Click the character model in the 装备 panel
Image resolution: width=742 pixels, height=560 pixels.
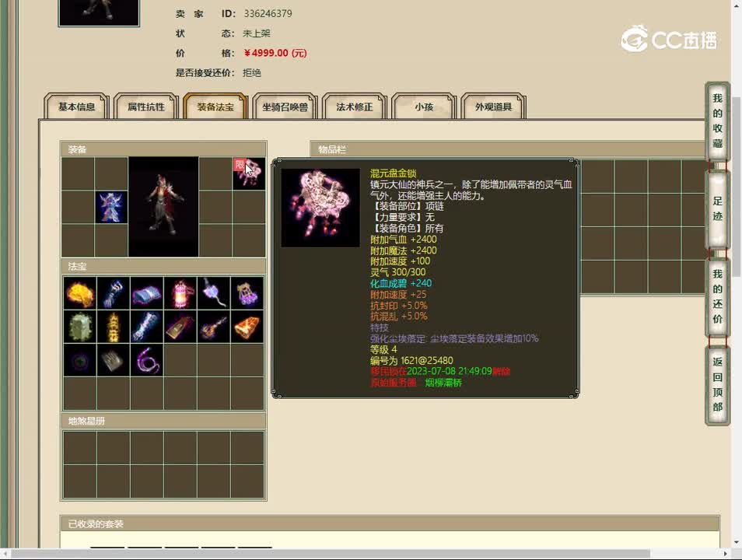click(163, 205)
